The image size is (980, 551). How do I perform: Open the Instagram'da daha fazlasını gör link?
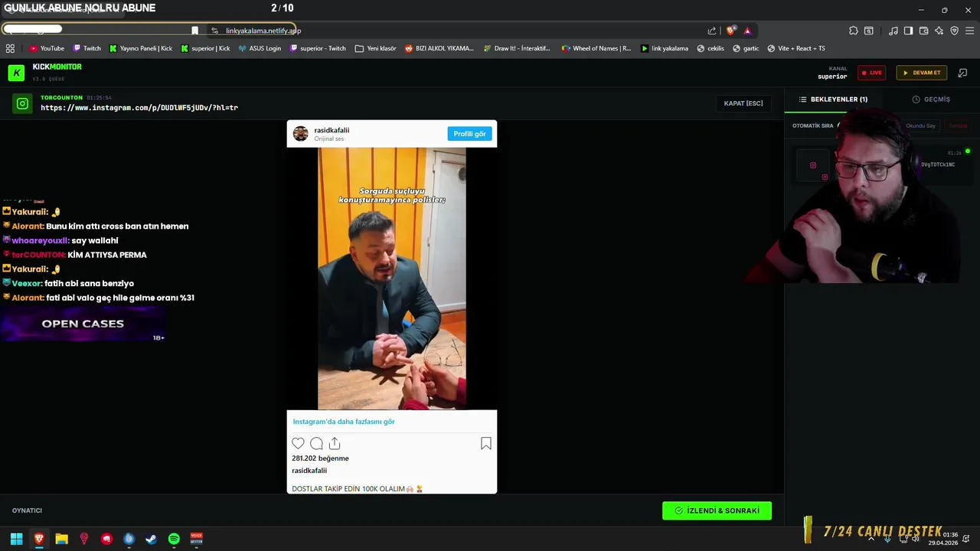pos(344,422)
